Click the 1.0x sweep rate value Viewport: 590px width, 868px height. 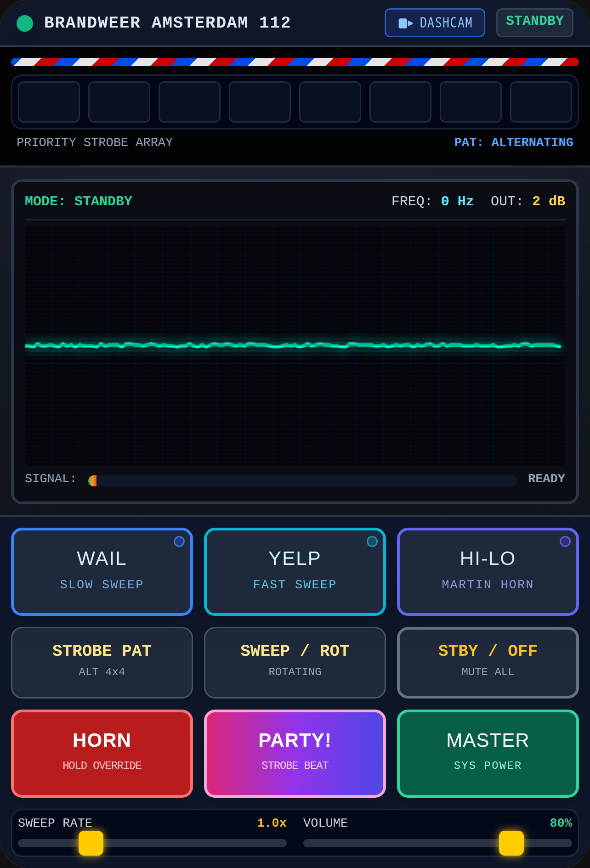point(272,823)
